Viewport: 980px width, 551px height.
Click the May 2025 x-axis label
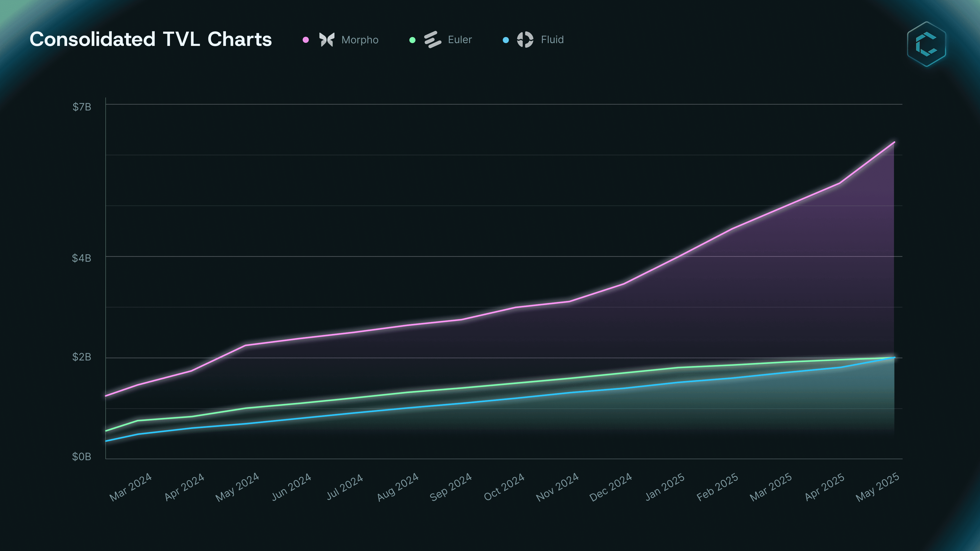(x=878, y=487)
